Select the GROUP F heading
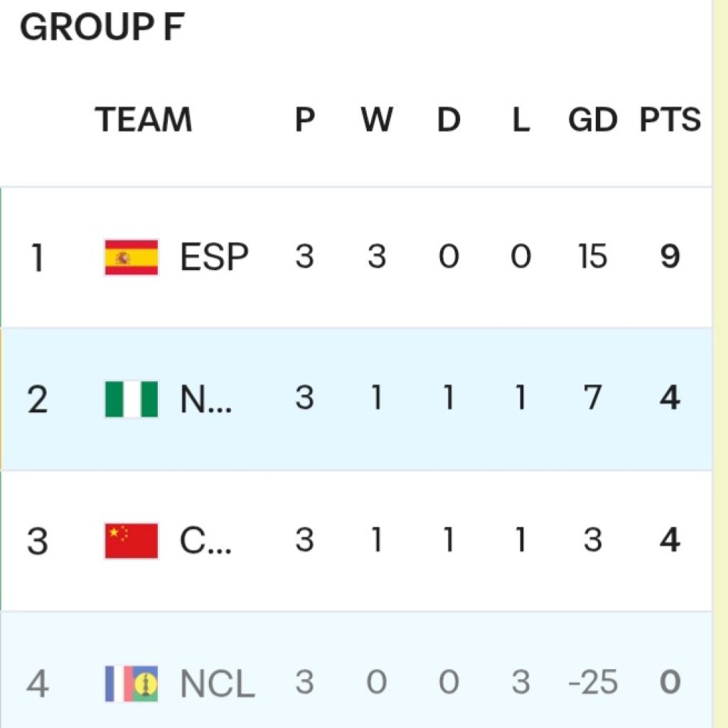The image size is (728, 728). (x=102, y=27)
